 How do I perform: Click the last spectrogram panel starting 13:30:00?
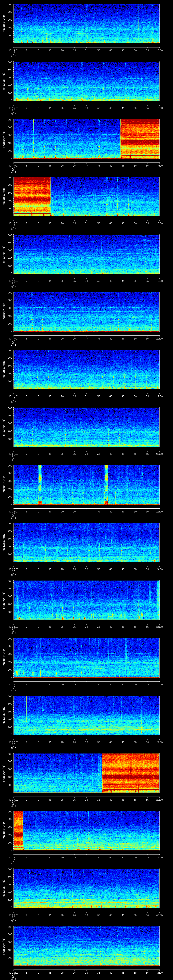[86, 946]
